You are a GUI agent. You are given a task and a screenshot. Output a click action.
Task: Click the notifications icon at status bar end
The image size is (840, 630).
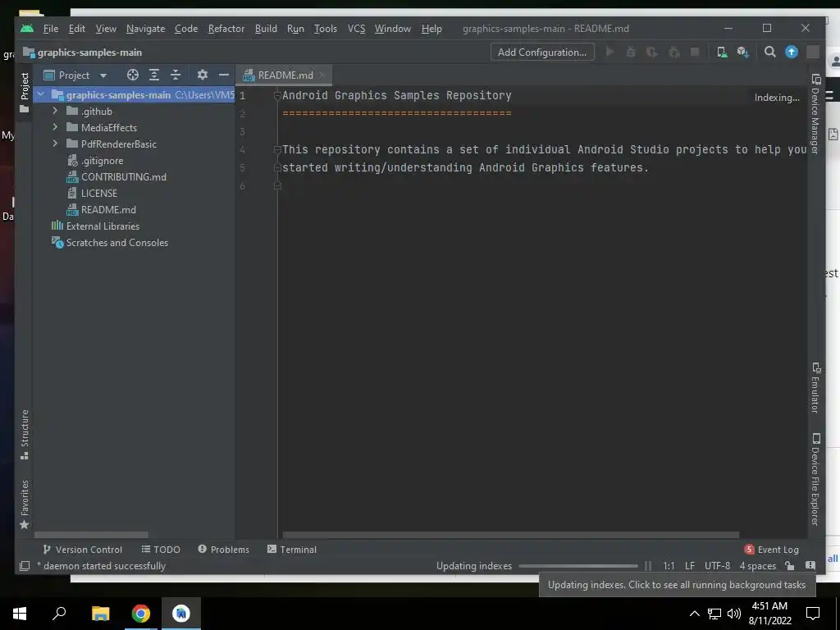pyautogui.click(x=810, y=566)
